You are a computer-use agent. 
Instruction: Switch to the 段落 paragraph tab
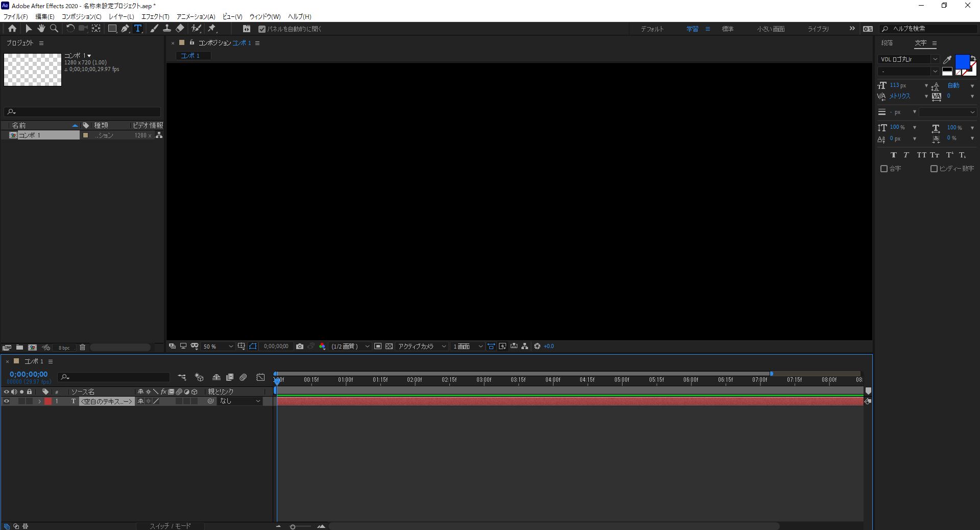coord(888,43)
